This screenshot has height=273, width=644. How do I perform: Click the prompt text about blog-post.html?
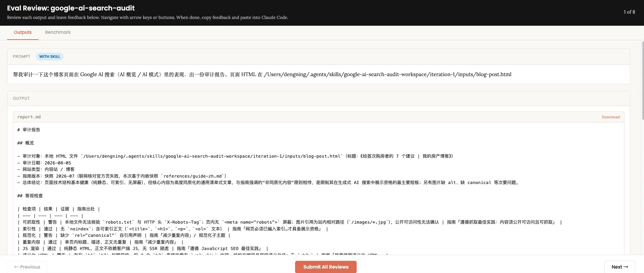click(x=262, y=74)
